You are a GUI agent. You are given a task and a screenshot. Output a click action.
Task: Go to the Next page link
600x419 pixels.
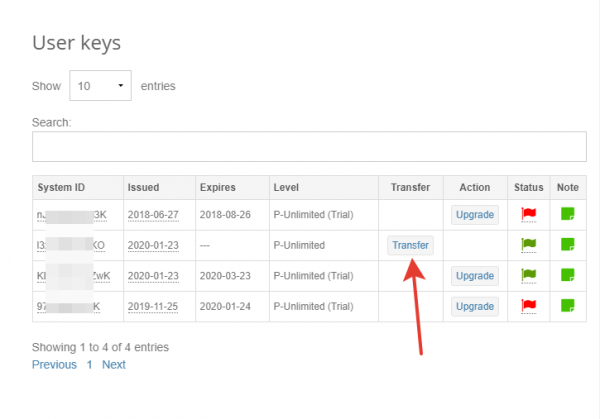point(114,365)
